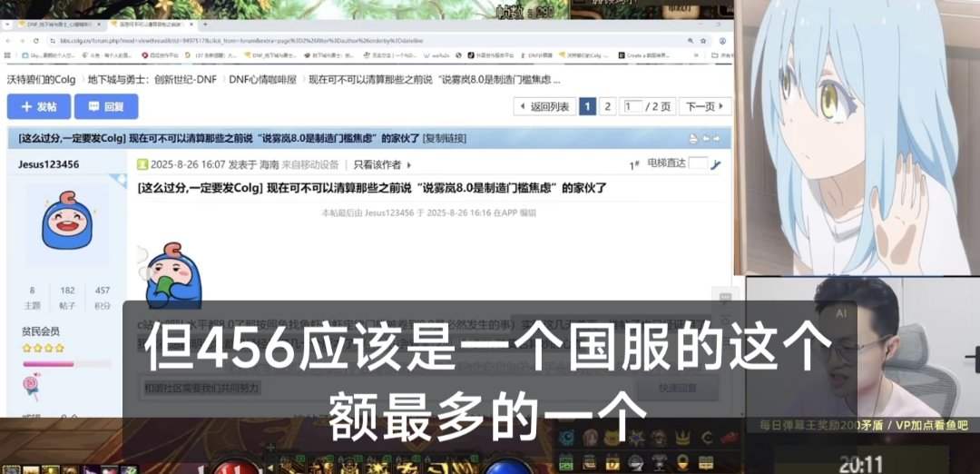Go to DNF心情咖啡屋 breadcrumb
The width and height of the screenshot is (980, 474).
pos(263,79)
